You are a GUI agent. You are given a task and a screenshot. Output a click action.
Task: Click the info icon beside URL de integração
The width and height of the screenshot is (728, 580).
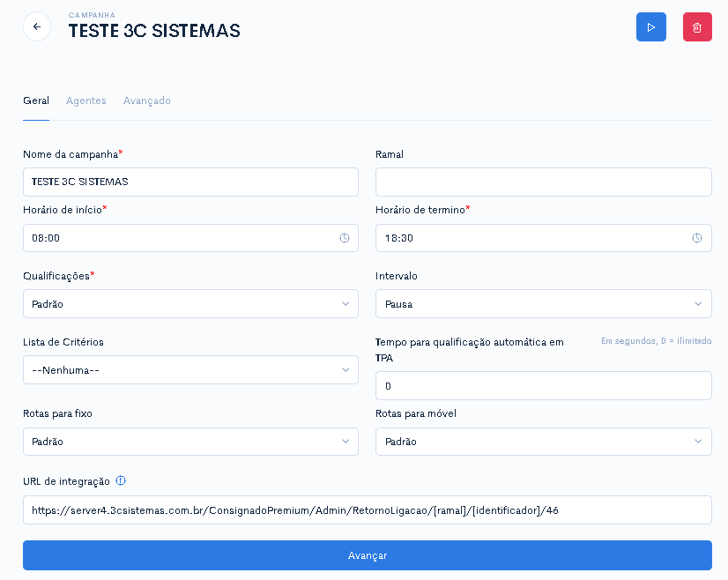121,480
